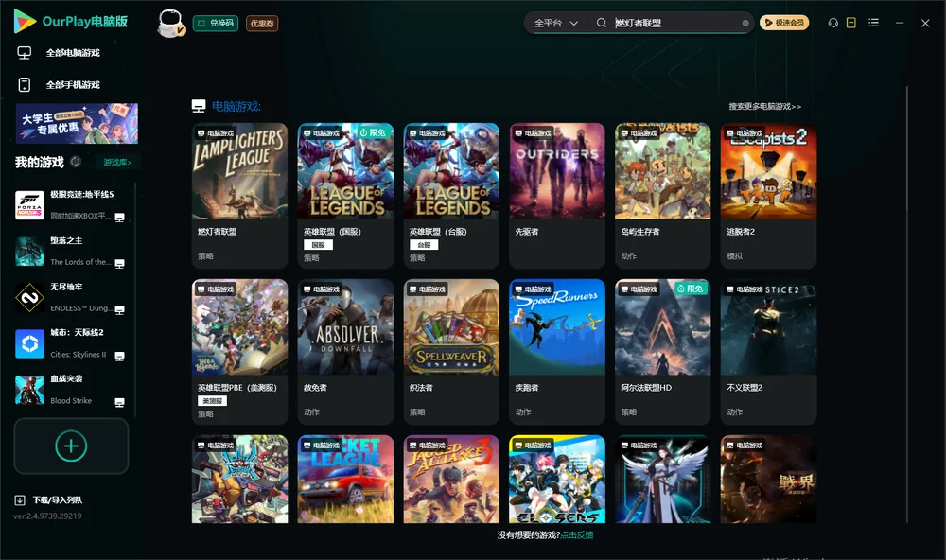Viewport: 946px width, 560px height.
Task: Open download/import queue icon
Action: click(x=20, y=499)
